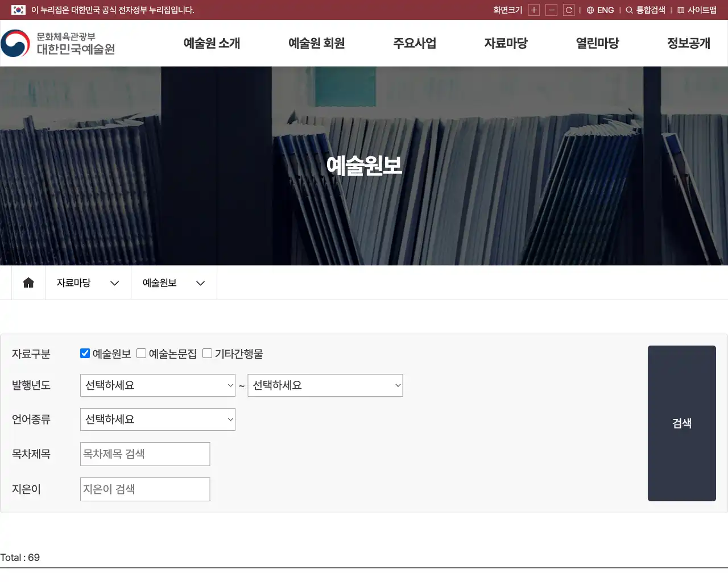Check the 예술논문집 checkbox
The height and width of the screenshot is (582, 728).
142,354
